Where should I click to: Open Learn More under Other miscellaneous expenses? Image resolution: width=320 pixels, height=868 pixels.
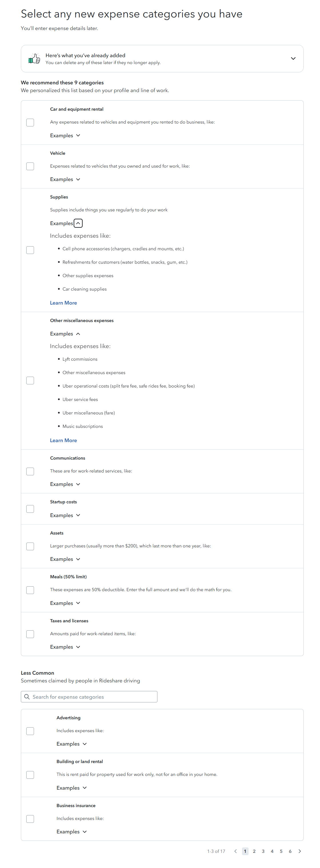click(63, 440)
